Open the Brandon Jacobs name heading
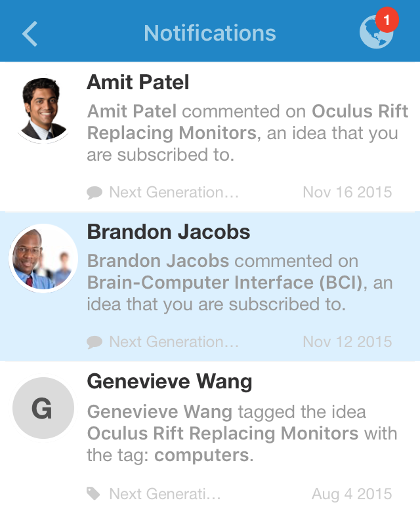Image resolution: width=420 pixels, height=513 pixels. point(168,232)
